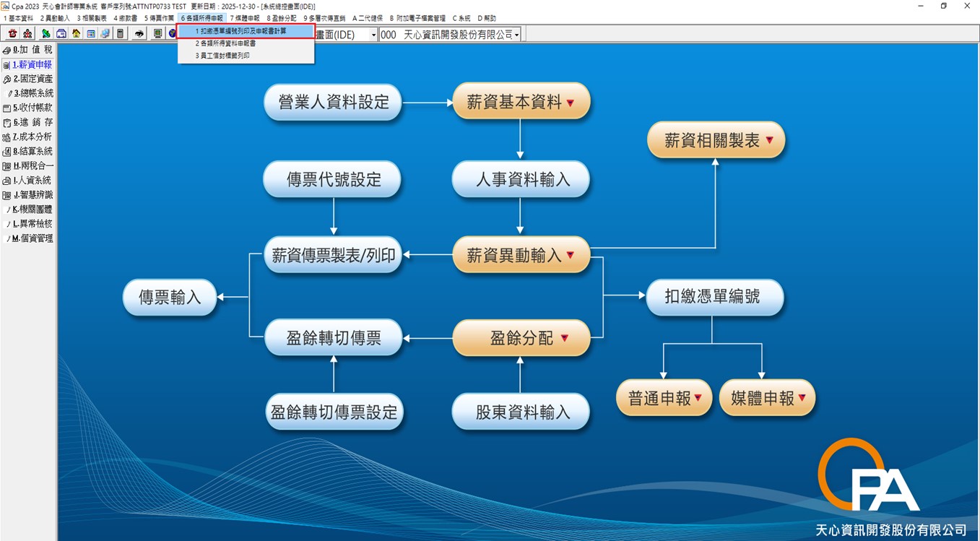Select 各類所得資料申報書 menu entry
This screenshot has width=980, height=541.
tap(225, 43)
